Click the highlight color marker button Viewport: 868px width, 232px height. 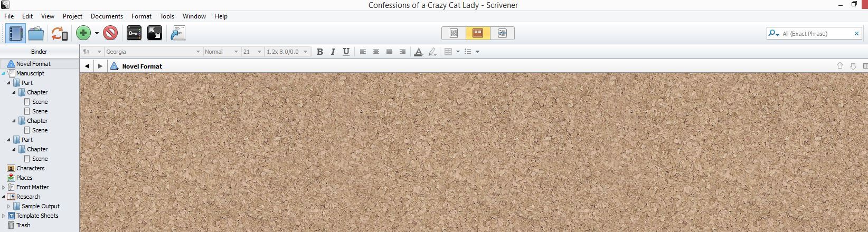(432, 52)
